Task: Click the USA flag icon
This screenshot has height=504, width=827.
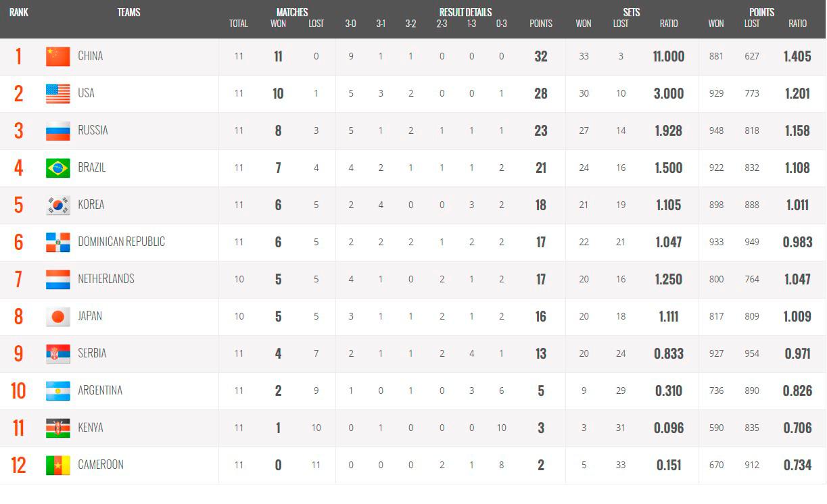Action: coord(58,94)
